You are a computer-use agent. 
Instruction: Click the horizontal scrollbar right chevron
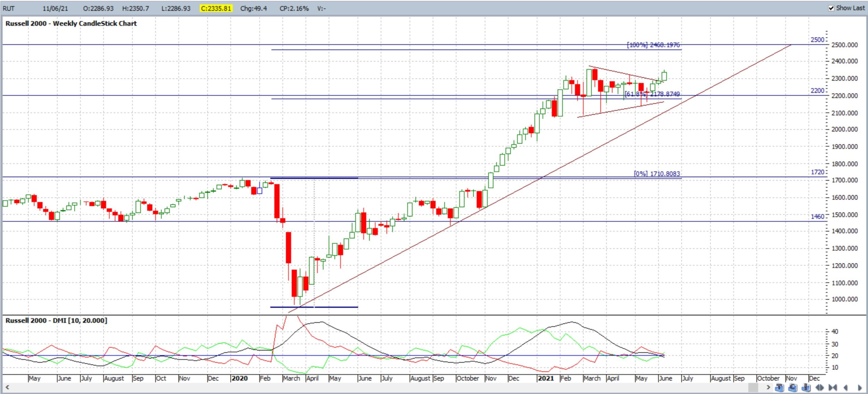click(768, 387)
